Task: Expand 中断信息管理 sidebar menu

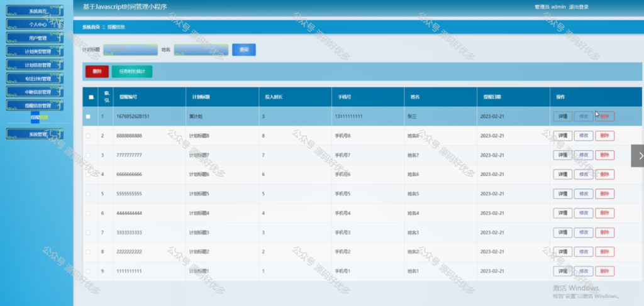Action: pyautogui.click(x=35, y=92)
